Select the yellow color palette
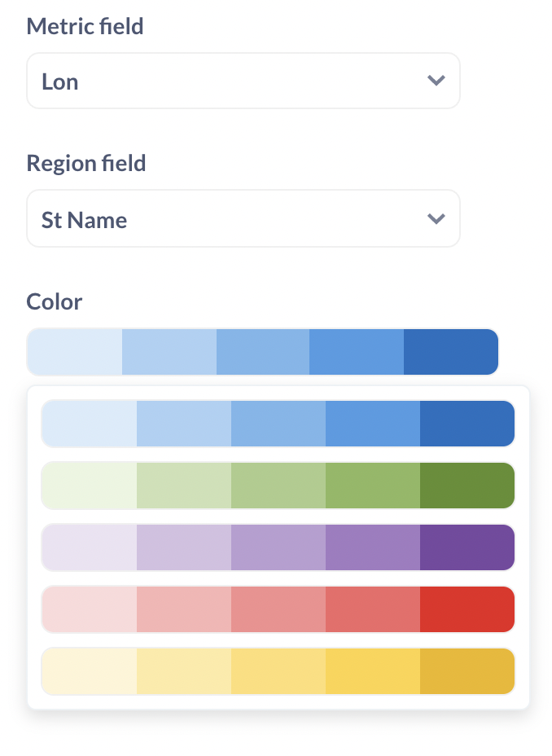The width and height of the screenshot is (552, 756). [278, 671]
